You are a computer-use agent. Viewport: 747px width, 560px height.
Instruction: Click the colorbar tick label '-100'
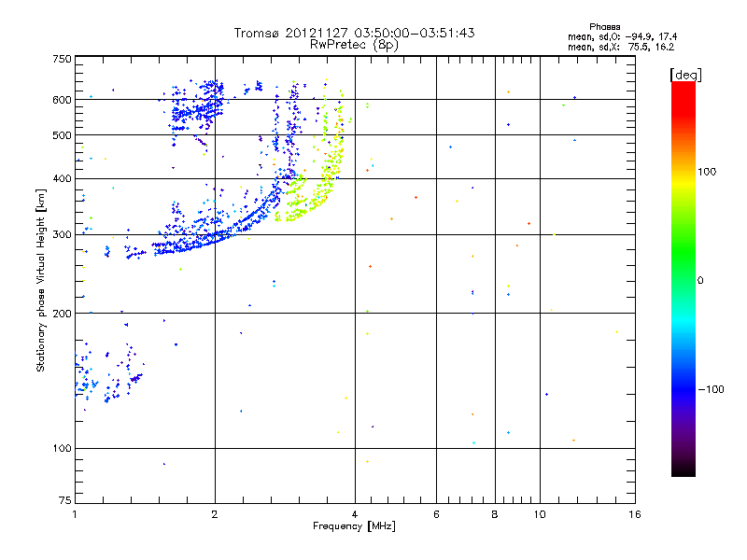point(712,389)
